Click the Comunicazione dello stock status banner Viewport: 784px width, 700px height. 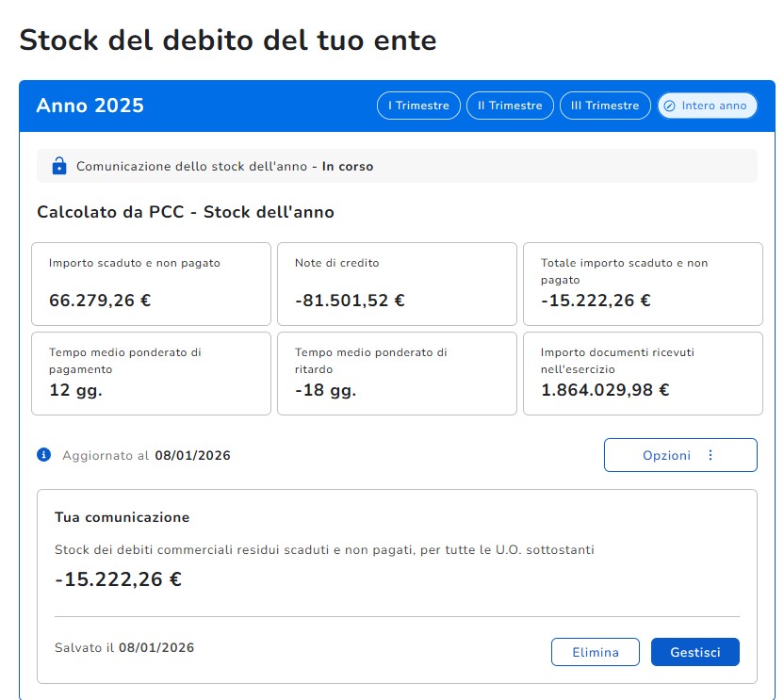[x=396, y=167]
